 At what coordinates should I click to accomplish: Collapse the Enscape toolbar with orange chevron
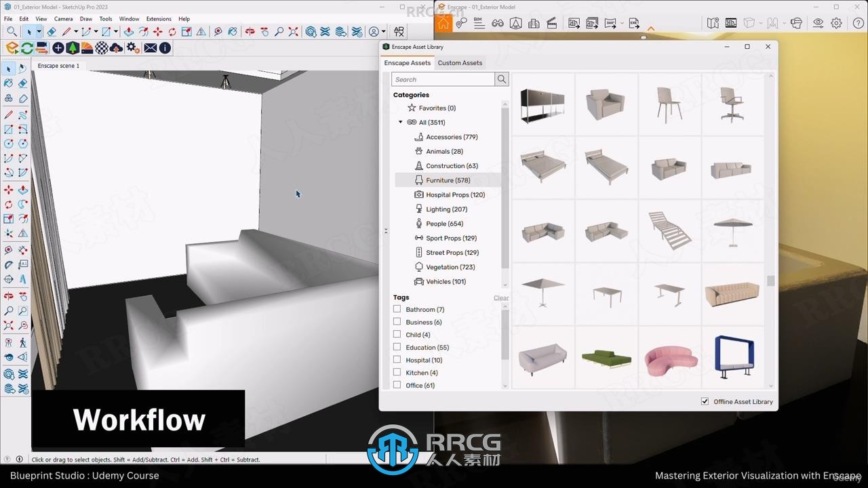pyautogui.click(x=651, y=28)
